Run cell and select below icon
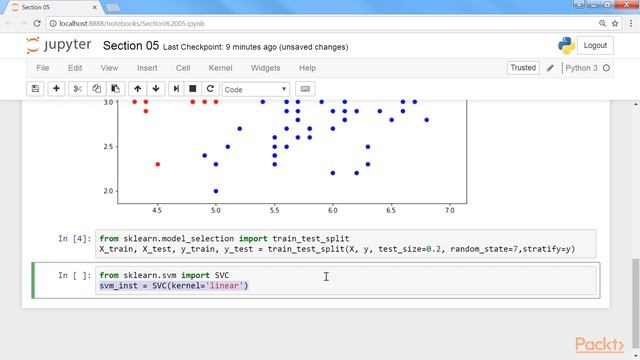Viewport: 640px width, 360px height. pyautogui.click(x=176, y=89)
